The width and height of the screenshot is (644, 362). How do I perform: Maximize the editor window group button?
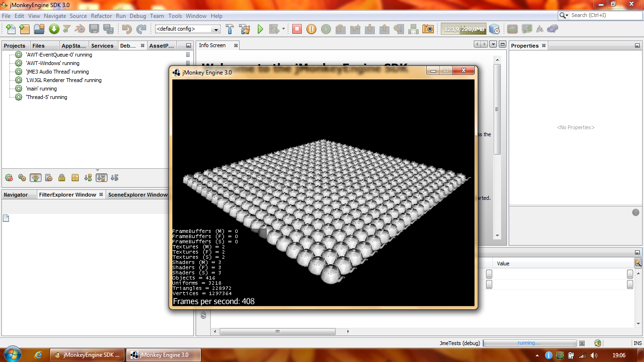point(502,44)
